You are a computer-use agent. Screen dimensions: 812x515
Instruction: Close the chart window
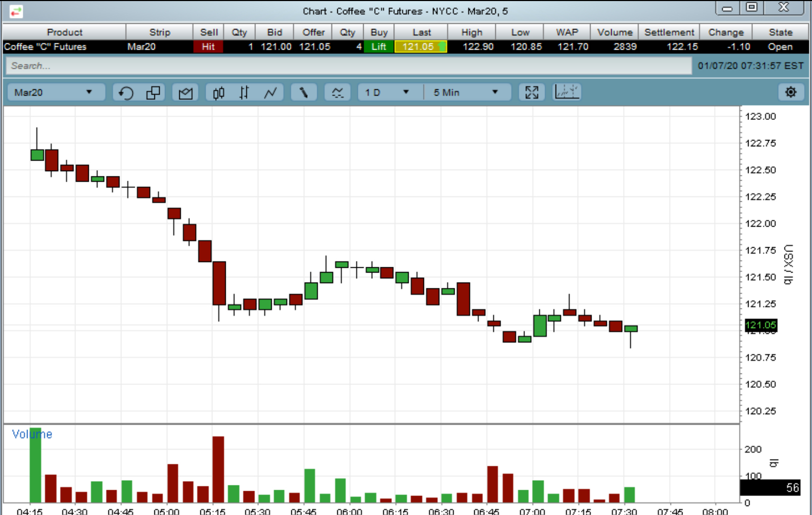click(x=784, y=7)
